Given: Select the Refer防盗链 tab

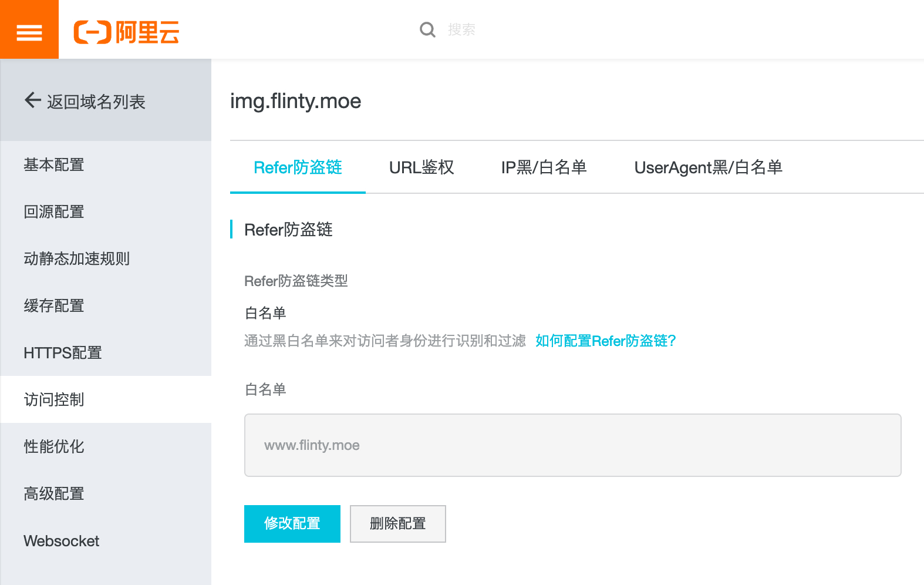Looking at the screenshot, I should 298,167.
